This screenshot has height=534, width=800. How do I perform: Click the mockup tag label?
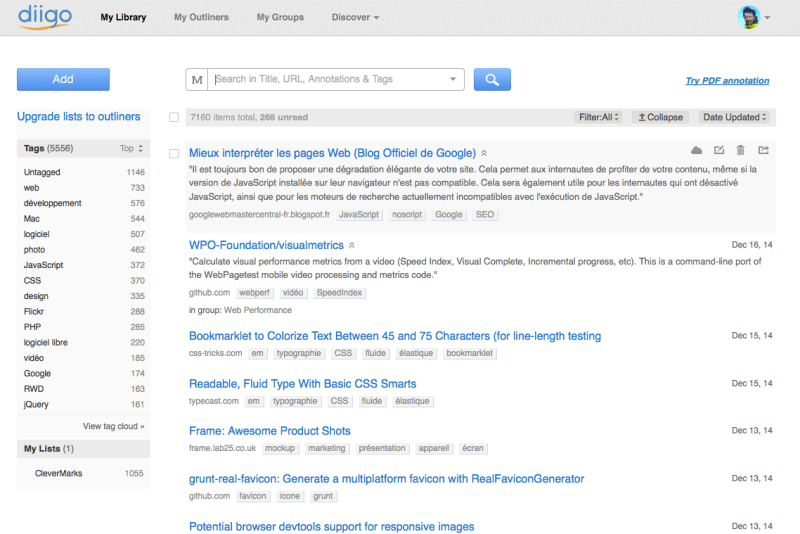pyautogui.click(x=280, y=448)
